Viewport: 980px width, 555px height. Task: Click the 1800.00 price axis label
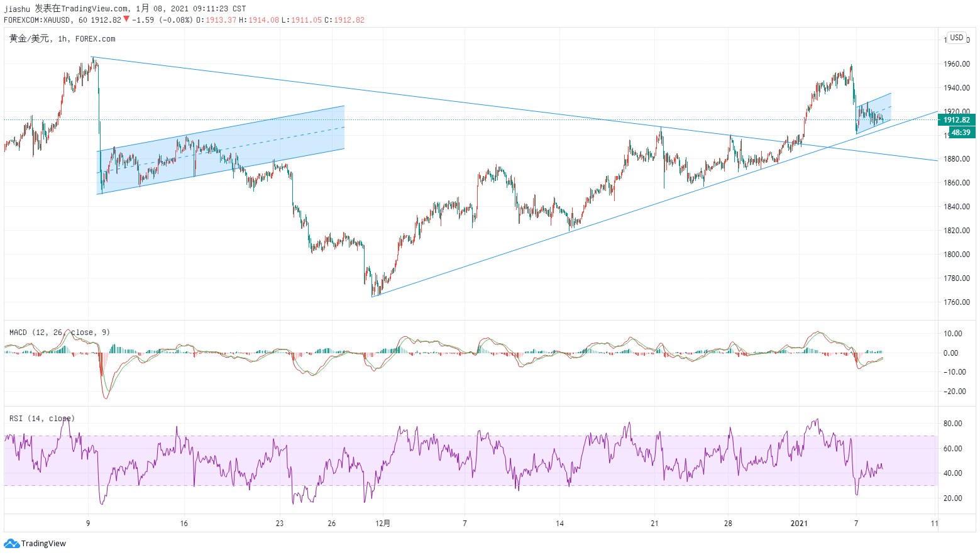click(x=957, y=255)
